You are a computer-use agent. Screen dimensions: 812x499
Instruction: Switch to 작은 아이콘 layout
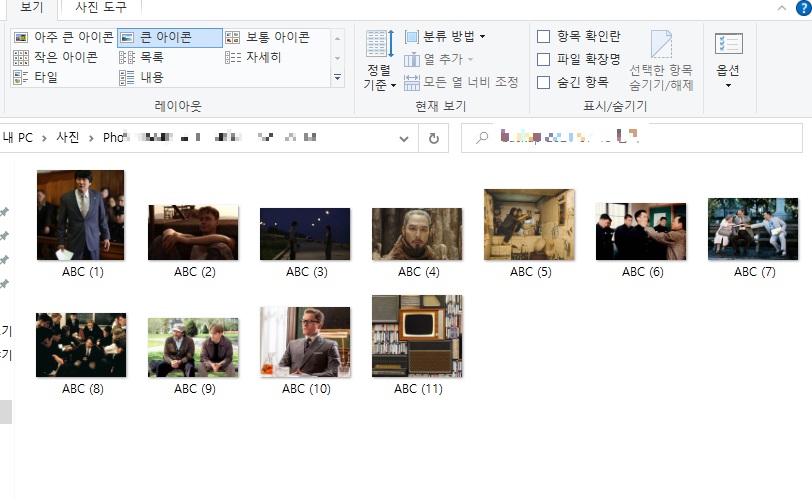[55, 57]
